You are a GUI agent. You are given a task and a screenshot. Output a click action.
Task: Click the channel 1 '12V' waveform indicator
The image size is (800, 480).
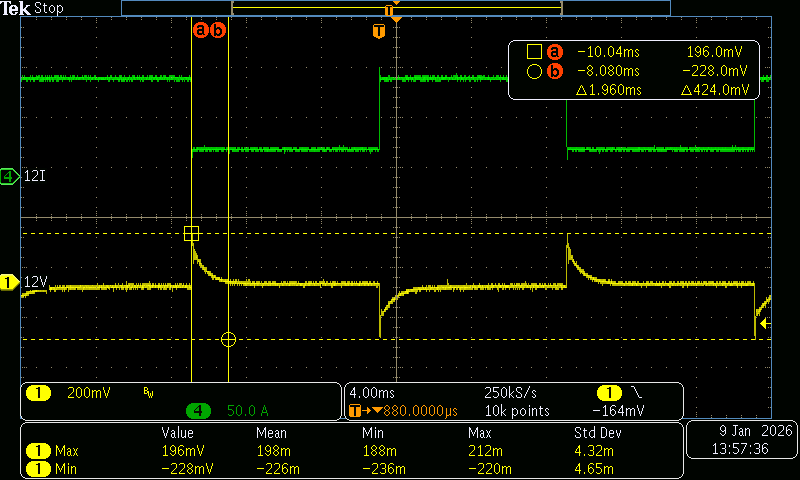click(x=10, y=283)
